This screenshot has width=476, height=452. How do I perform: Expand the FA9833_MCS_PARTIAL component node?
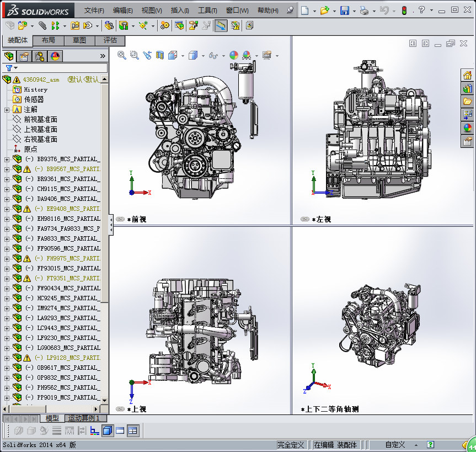[7, 239]
